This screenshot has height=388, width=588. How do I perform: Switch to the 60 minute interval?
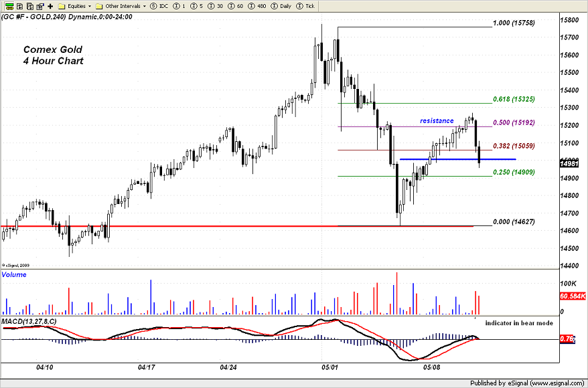[x=236, y=6]
